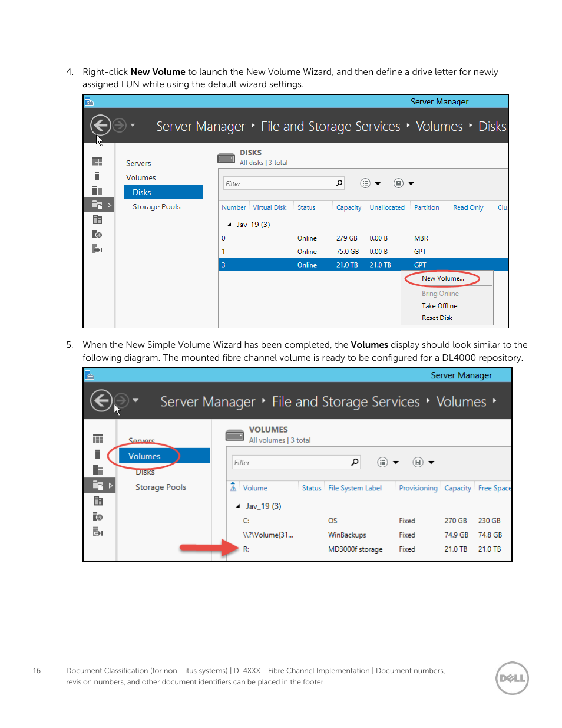Click the Forward arrow in the Disks screenshot
Image resolution: width=562 pixels, height=728 pixels.
coord(119,125)
